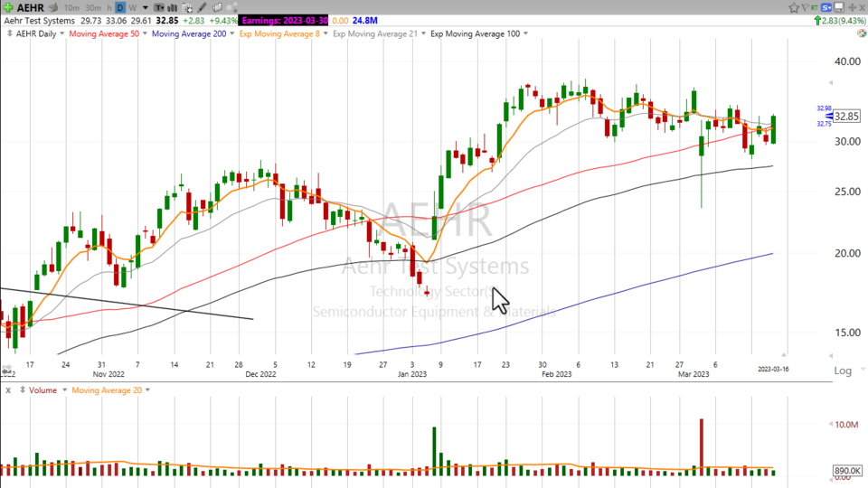868x488 pixels.
Task: Click the Aehr Test Systems company name
Action: pyautogui.click(x=39, y=21)
